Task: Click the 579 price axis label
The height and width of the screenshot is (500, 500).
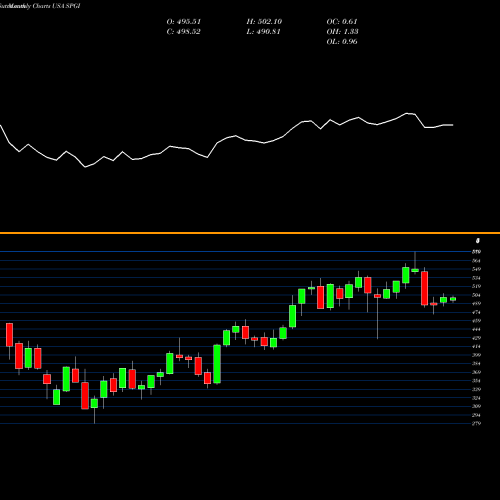Action: [476, 252]
